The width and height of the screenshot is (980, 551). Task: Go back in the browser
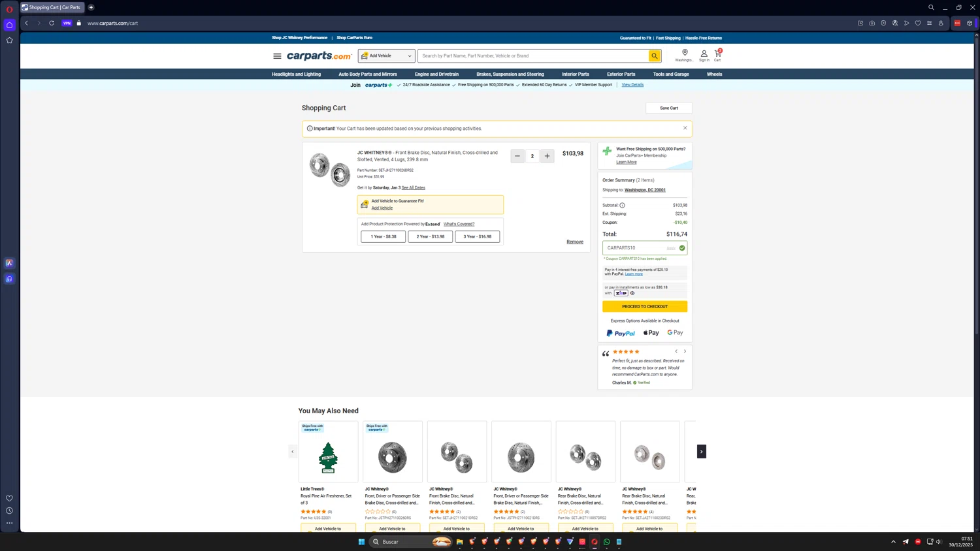tap(27, 23)
